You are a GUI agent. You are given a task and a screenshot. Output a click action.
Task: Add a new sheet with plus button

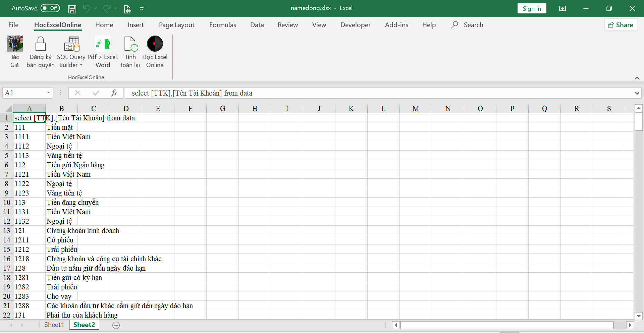116,325
